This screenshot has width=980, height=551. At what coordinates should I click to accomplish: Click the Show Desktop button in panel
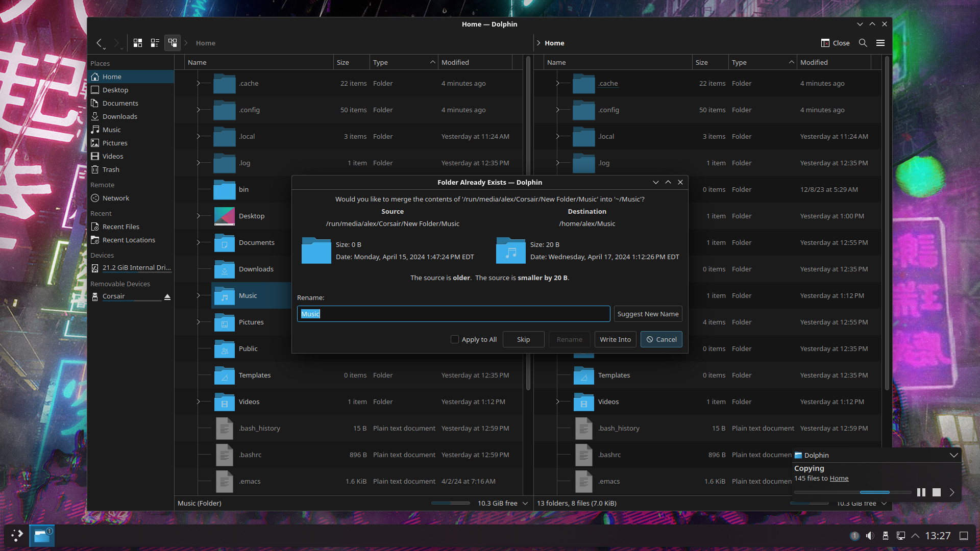tap(964, 536)
